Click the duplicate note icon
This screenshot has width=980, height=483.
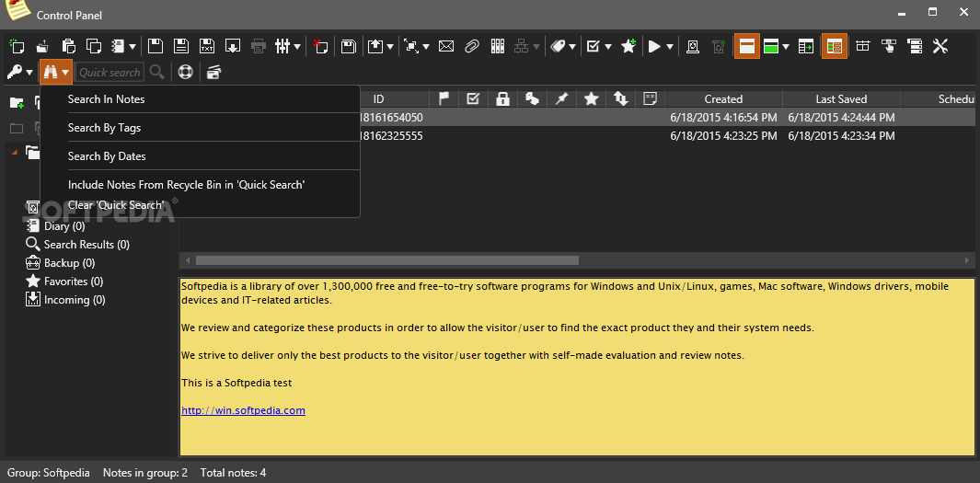(94, 46)
